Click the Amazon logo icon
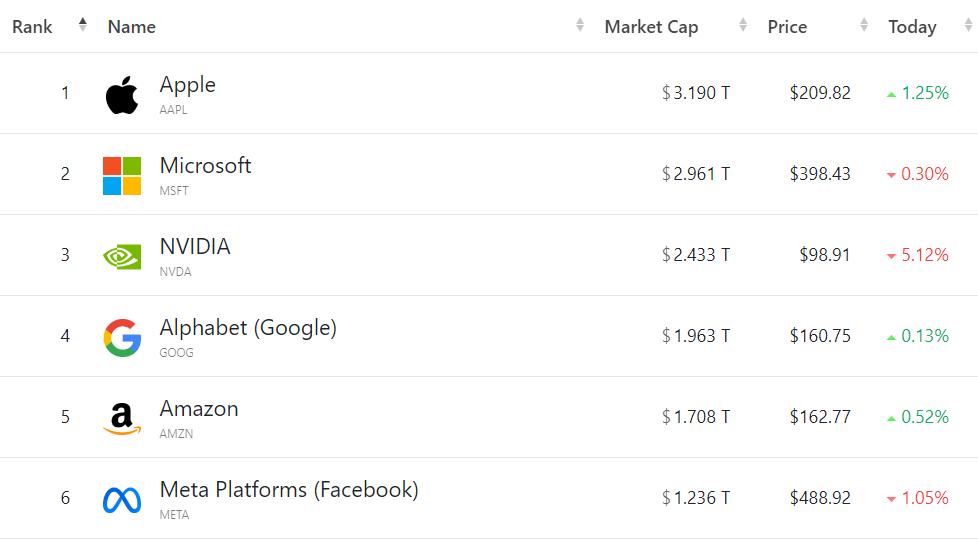Image resolution: width=978 pixels, height=541 pixels. pyautogui.click(x=122, y=418)
